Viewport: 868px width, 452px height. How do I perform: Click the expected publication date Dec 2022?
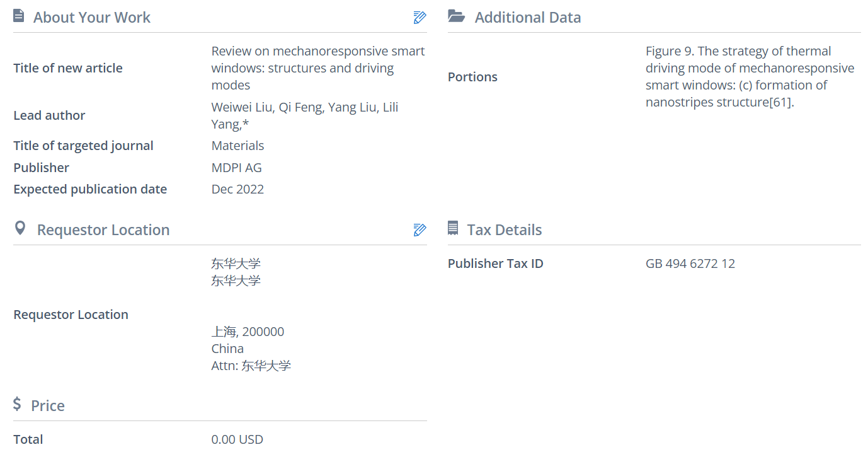[237, 189]
